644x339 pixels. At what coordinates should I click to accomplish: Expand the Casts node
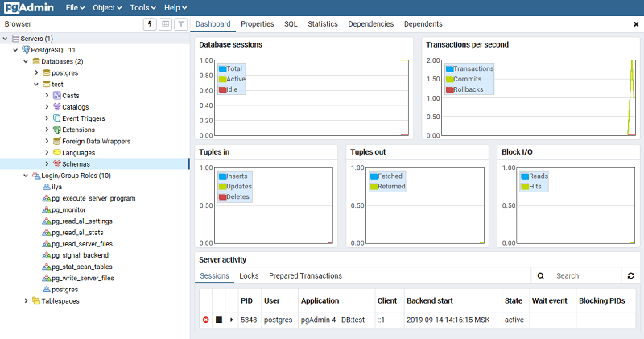(47, 95)
